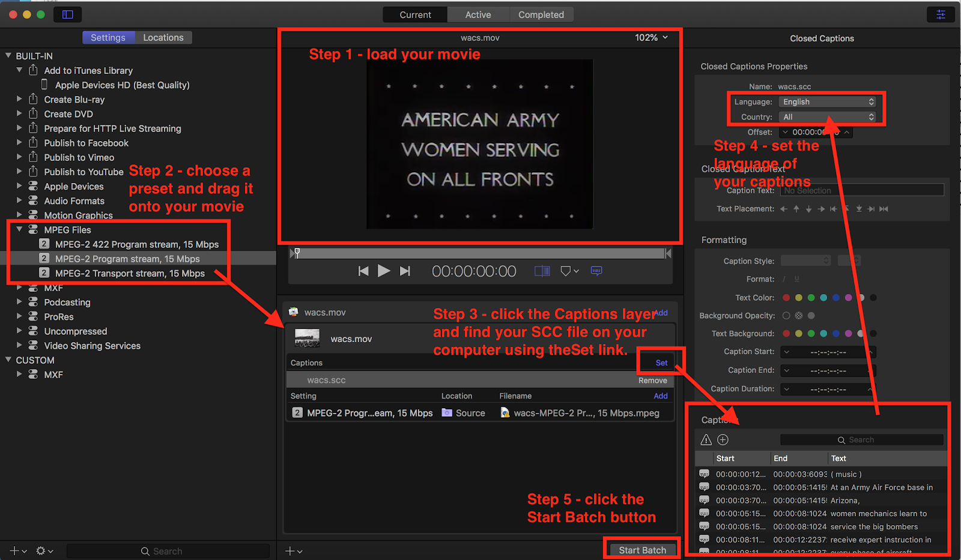Image resolution: width=961 pixels, height=560 pixels.
Task: Open the Caption Style dropdown
Action: click(805, 260)
